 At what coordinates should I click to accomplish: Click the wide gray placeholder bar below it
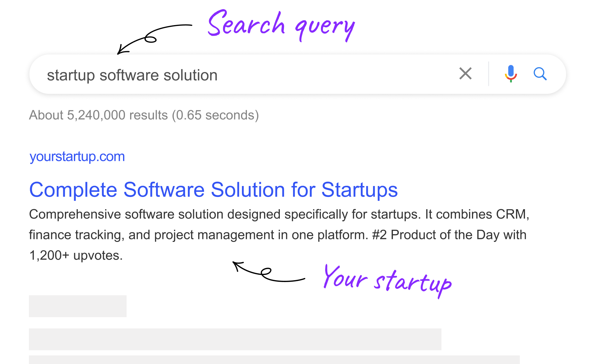point(235,339)
